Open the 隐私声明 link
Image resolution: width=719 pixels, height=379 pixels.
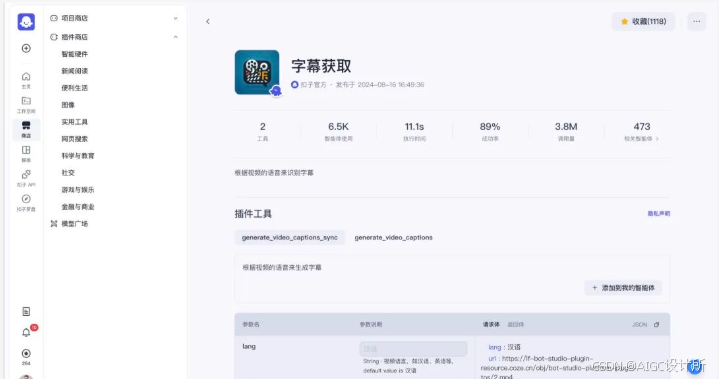[x=658, y=214]
